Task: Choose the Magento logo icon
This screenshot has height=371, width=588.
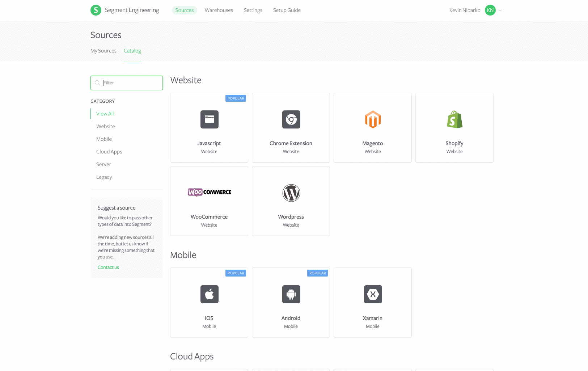Action: (x=373, y=119)
